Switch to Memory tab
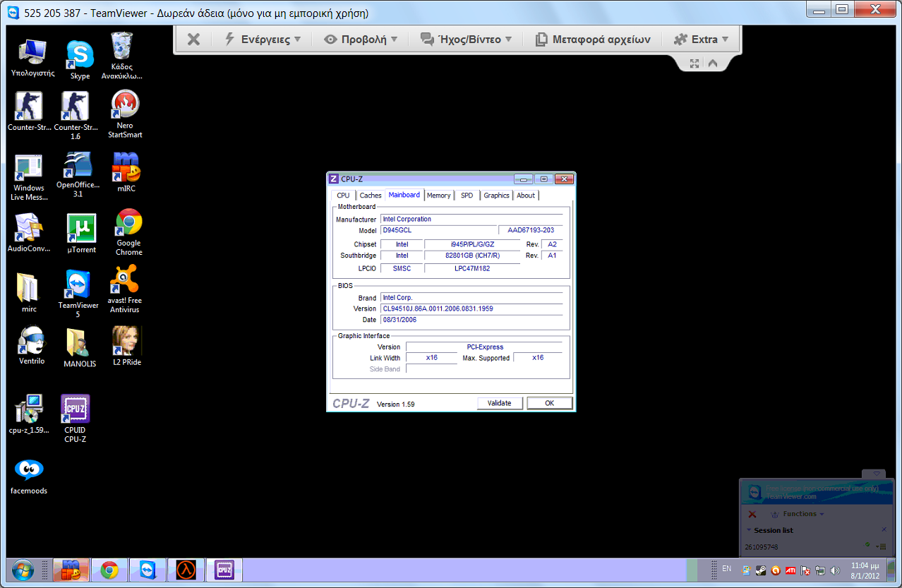The width and height of the screenshot is (902, 588). (438, 196)
